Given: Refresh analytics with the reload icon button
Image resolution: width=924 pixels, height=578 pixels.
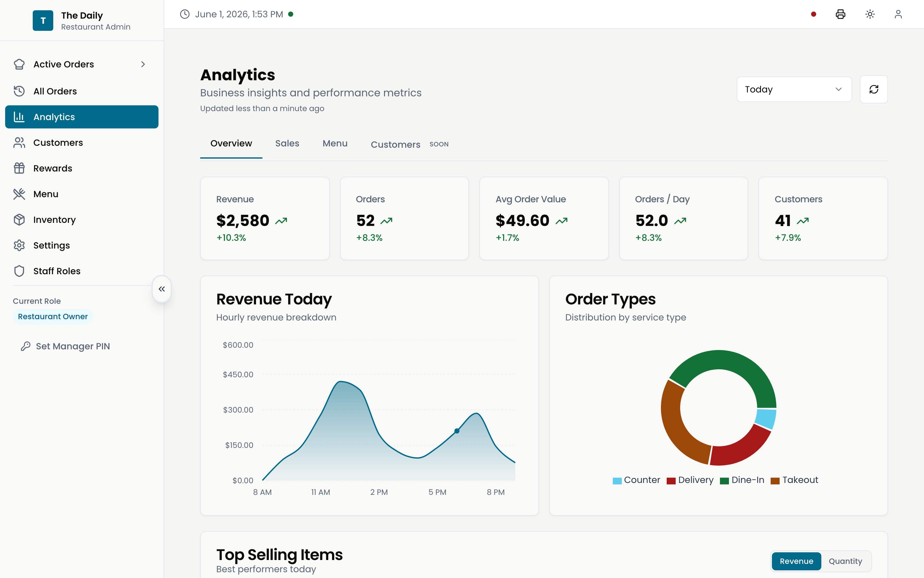Looking at the screenshot, I should pos(874,89).
